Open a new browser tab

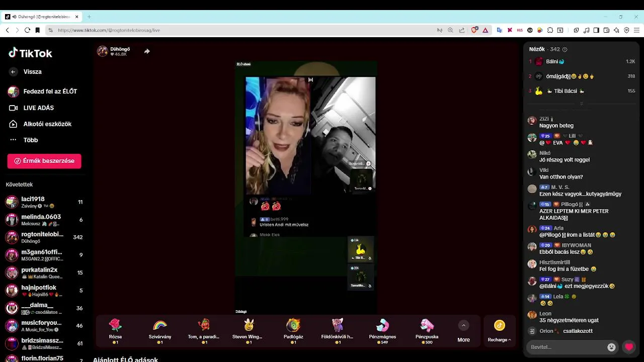(89, 17)
